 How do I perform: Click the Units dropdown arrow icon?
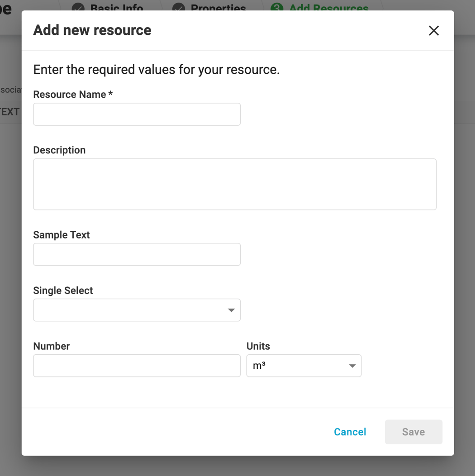352,366
